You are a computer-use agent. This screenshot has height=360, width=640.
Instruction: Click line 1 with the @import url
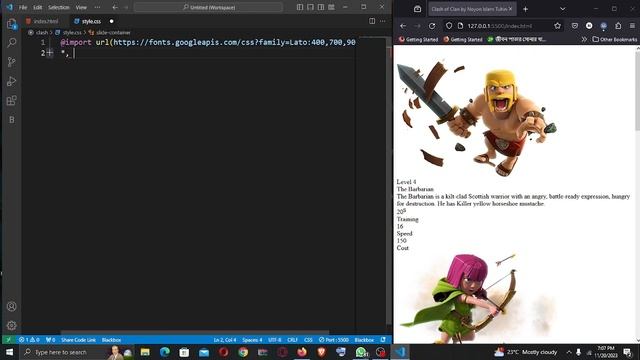pyautogui.click(x=208, y=42)
